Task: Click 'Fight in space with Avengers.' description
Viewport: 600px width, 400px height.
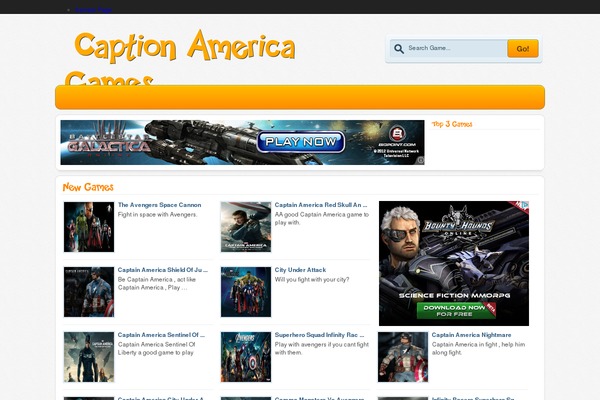Action: (x=158, y=215)
